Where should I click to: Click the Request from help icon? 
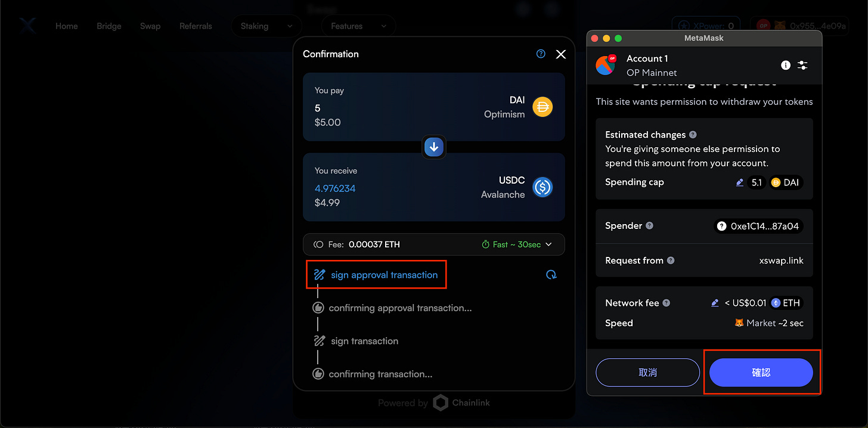(671, 260)
